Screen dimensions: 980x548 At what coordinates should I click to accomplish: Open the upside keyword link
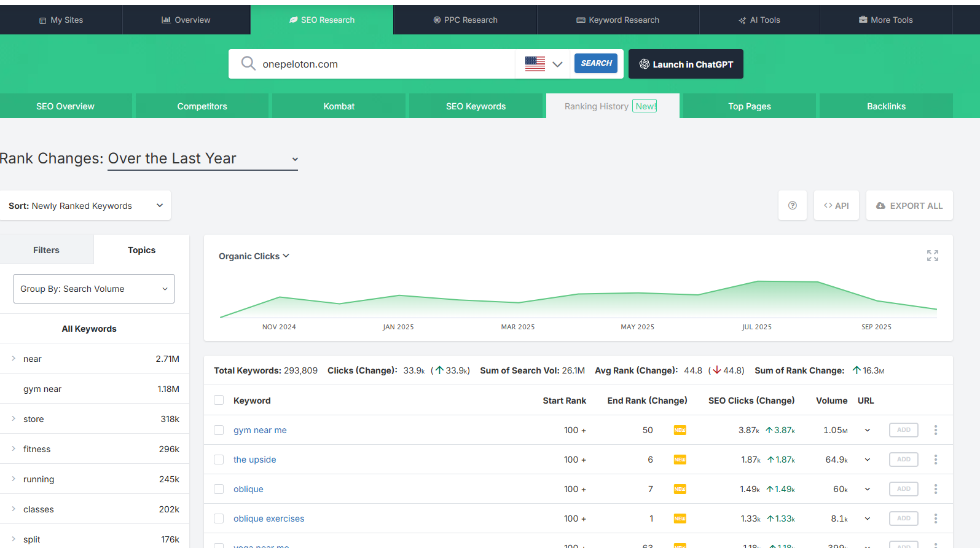(254, 460)
